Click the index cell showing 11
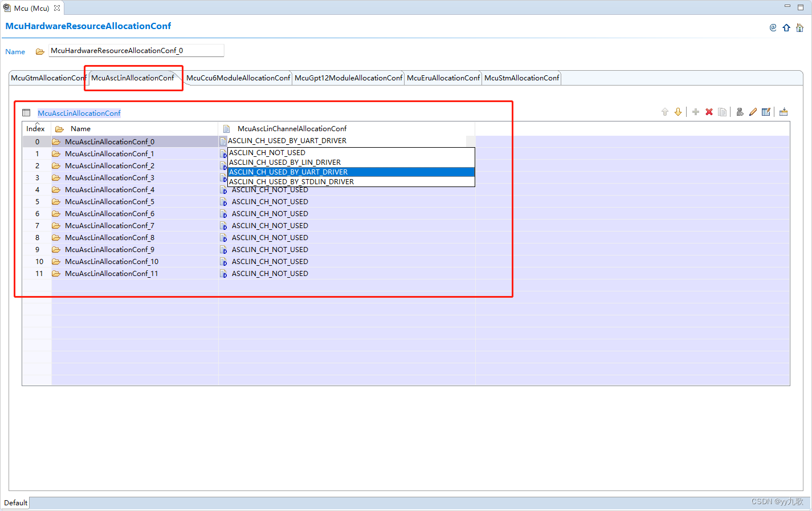This screenshot has height=511, width=812. (37, 274)
